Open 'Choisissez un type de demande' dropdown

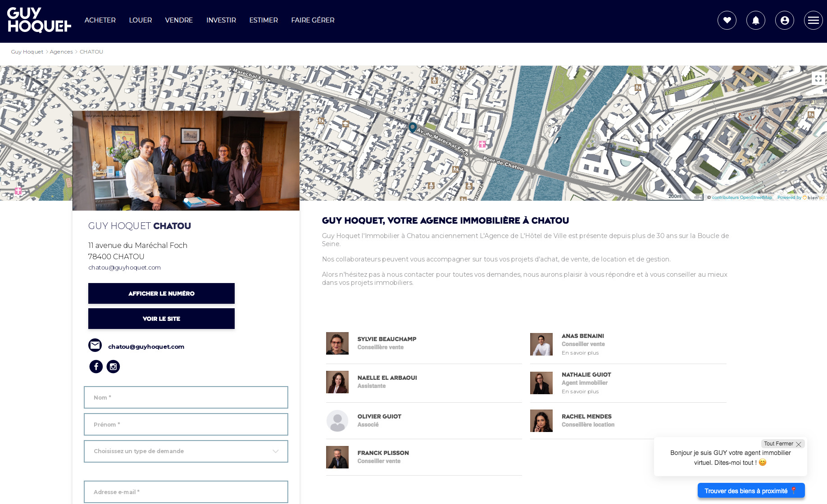click(186, 451)
